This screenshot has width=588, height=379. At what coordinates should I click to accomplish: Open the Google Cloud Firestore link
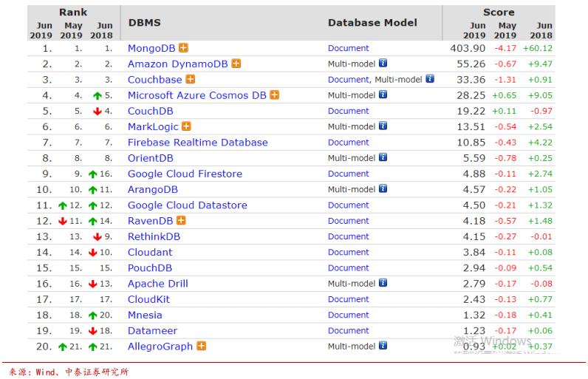[x=185, y=174]
